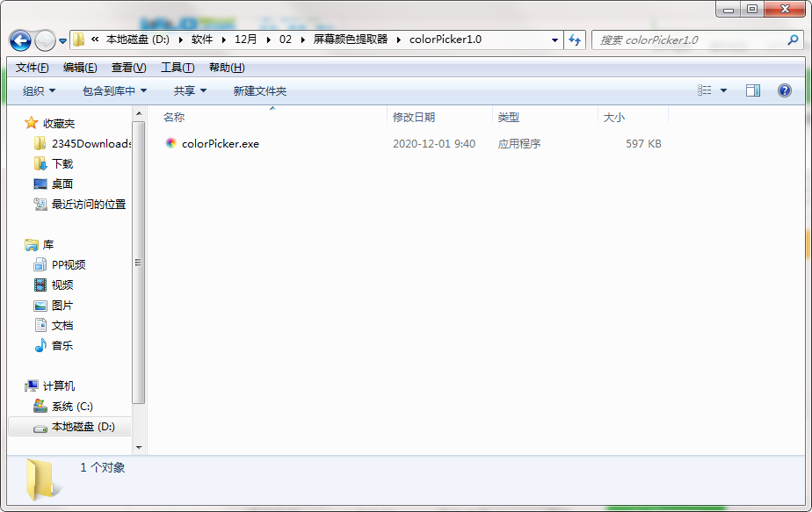
Task: Open the 文件(F) menu
Action: [33, 68]
